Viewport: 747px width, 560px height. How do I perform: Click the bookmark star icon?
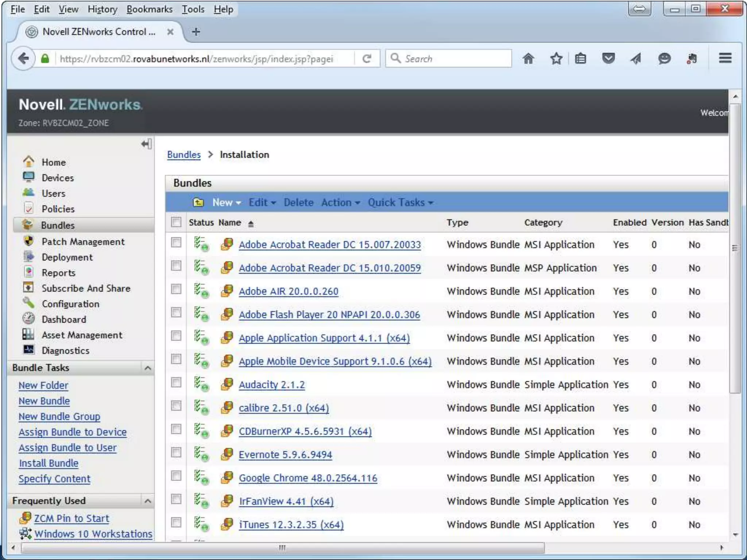pos(556,58)
